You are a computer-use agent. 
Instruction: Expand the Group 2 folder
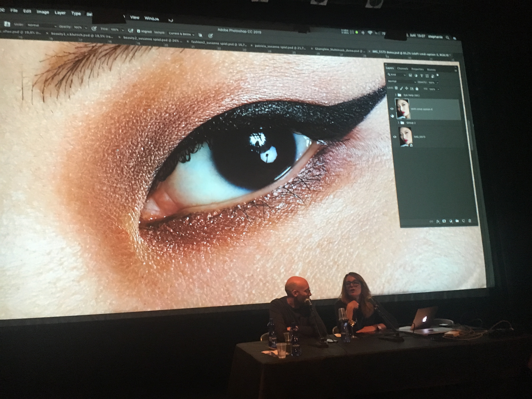[x=398, y=123]
